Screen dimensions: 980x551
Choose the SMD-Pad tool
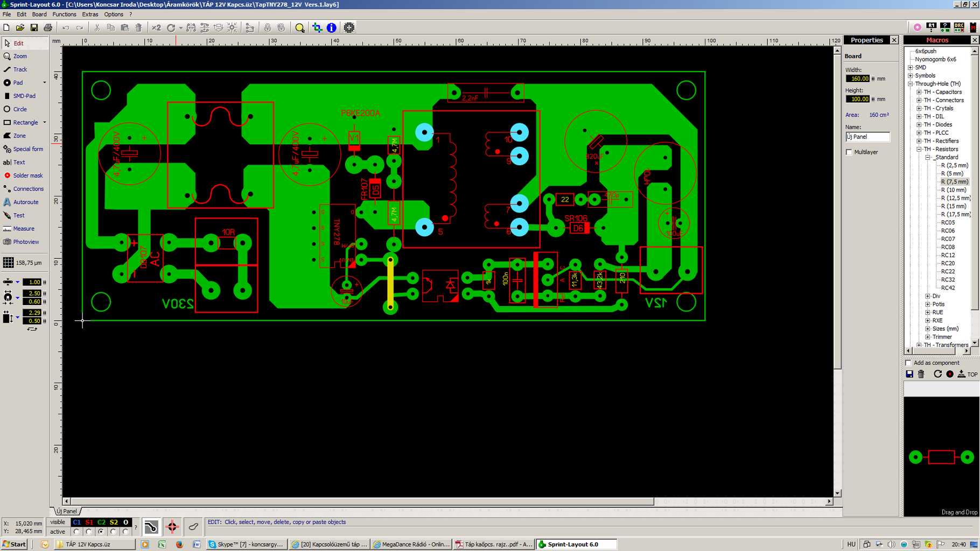(x=24, y=96)
